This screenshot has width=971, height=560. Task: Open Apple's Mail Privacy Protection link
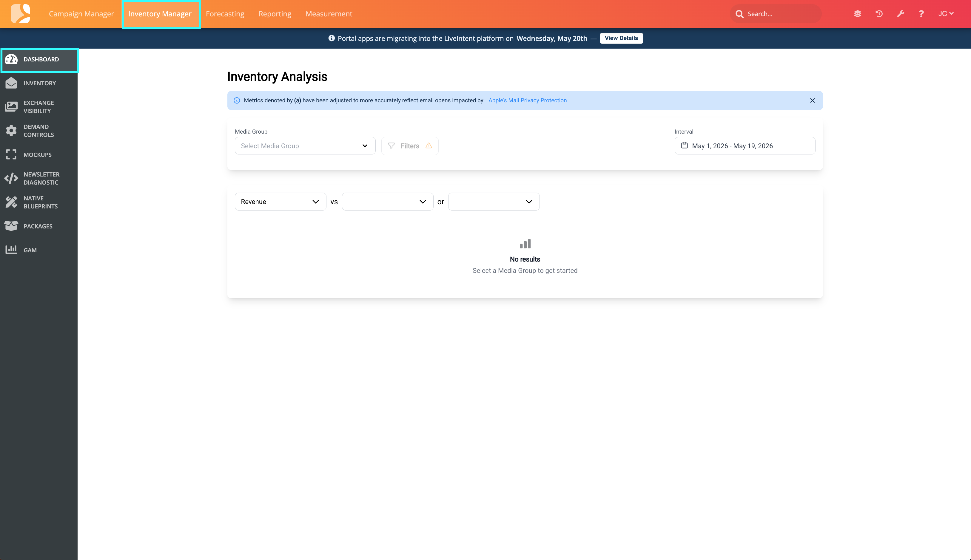pos(527,100)
